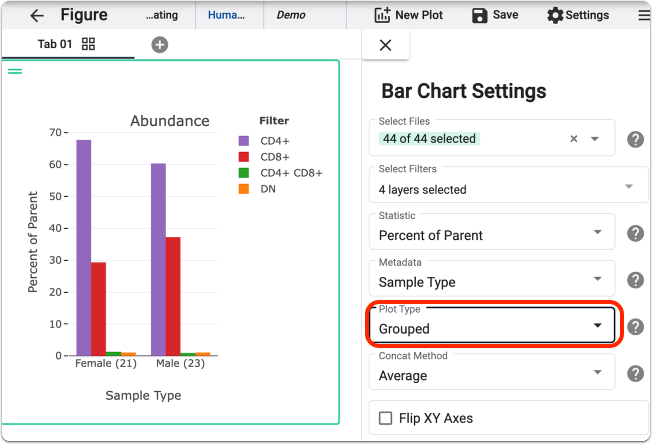Click the red Male CD8+ bar

(173, 296)
